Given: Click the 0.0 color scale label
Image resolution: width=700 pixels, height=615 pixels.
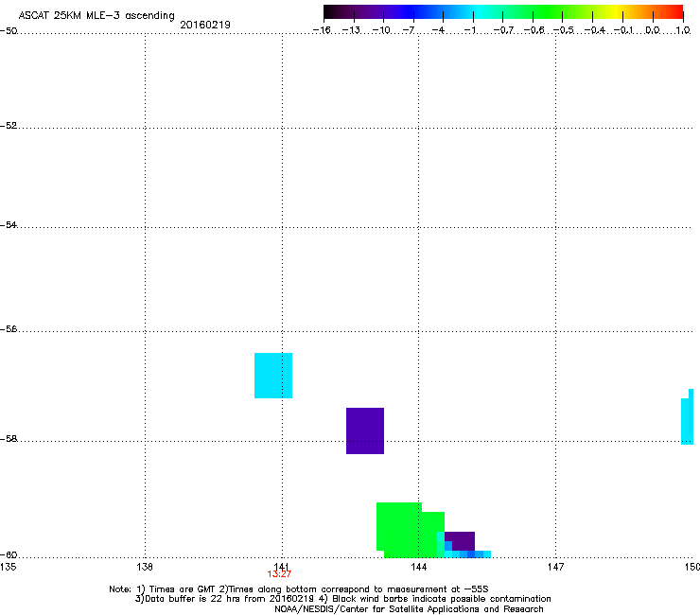Looking at the screenshot, I should point(653,30).
